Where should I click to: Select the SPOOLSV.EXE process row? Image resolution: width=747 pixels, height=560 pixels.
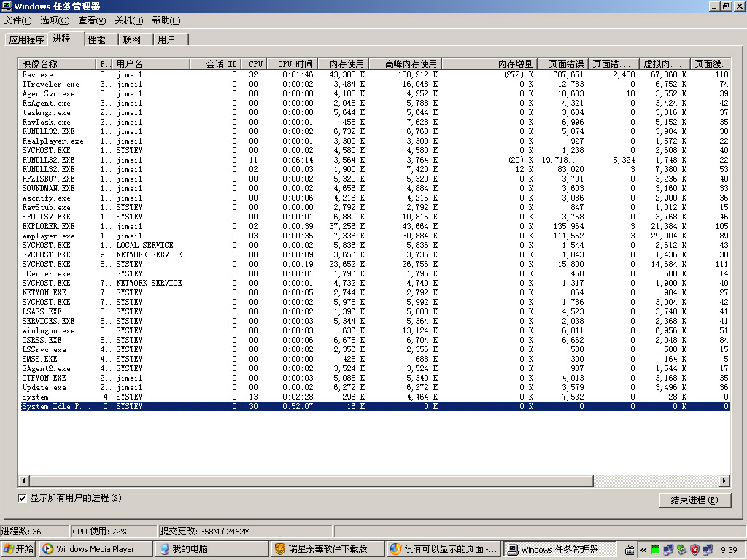[x=376, y=217]
